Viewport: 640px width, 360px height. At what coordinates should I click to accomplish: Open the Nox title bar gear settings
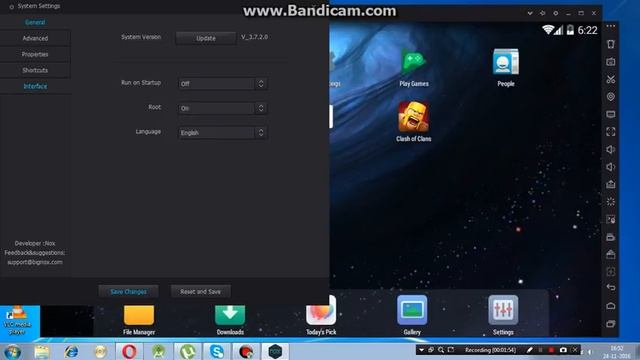(556, 13)
